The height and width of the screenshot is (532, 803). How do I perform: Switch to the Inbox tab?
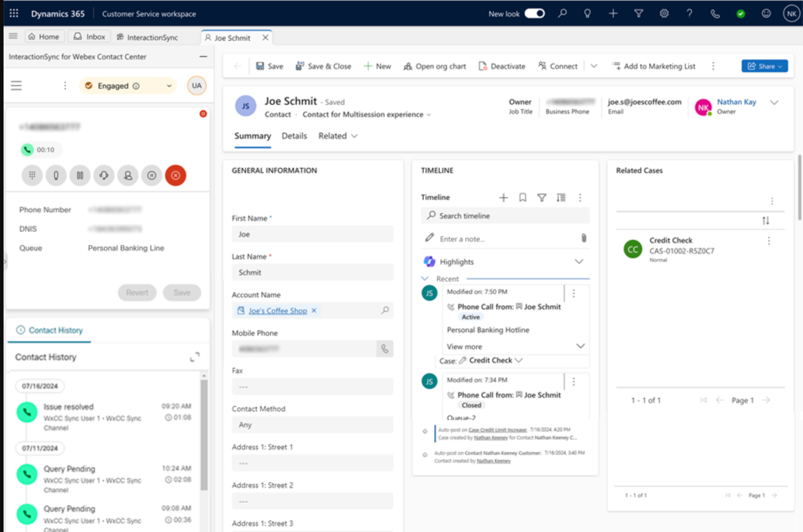(x=89, y=36)
